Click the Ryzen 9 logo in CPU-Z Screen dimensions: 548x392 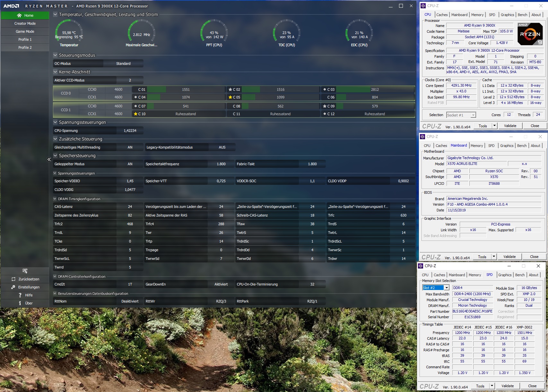[530, 34]
